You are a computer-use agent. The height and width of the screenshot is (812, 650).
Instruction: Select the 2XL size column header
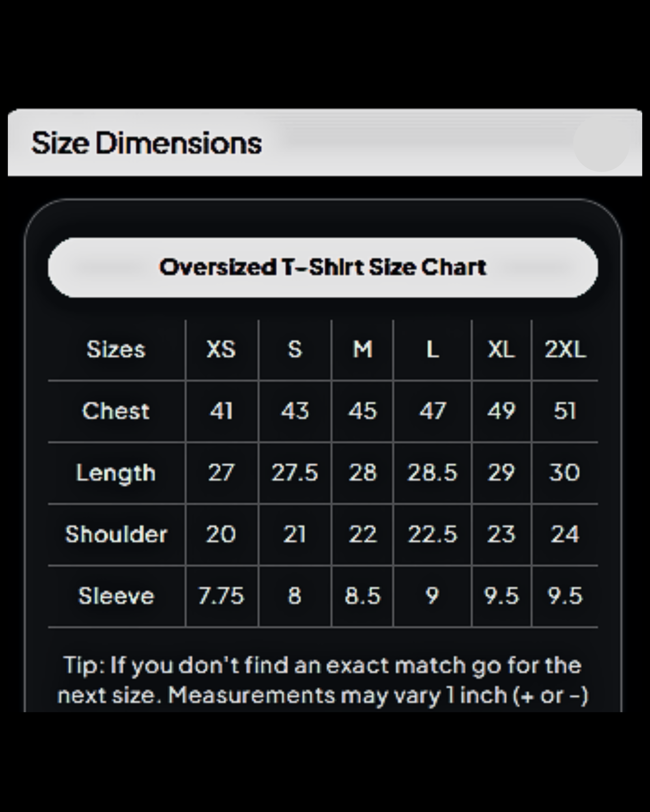(x=565, y=349)
